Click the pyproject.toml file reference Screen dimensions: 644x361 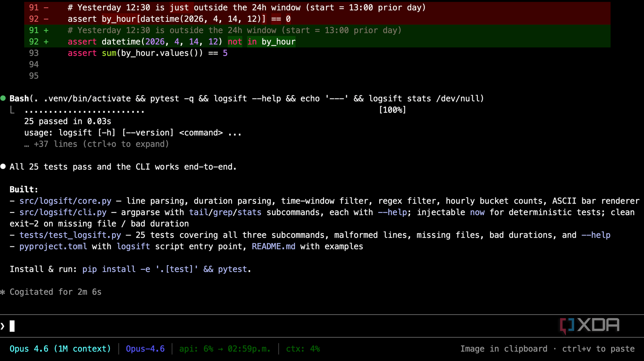(x=53, y=246)
